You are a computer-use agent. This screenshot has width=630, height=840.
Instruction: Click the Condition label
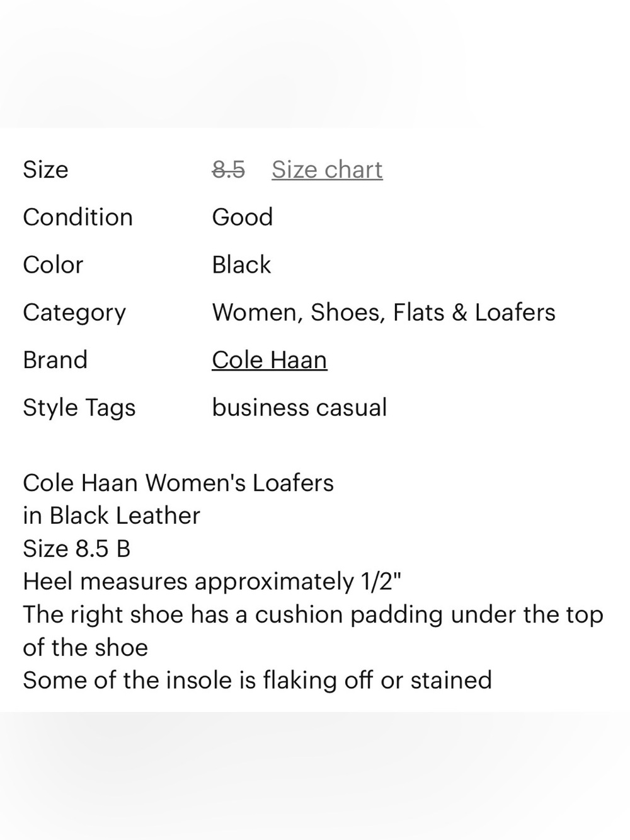point(78,217)
